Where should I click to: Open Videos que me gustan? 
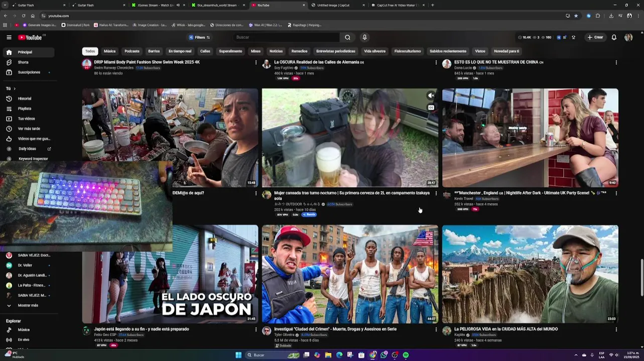(28, 139)
